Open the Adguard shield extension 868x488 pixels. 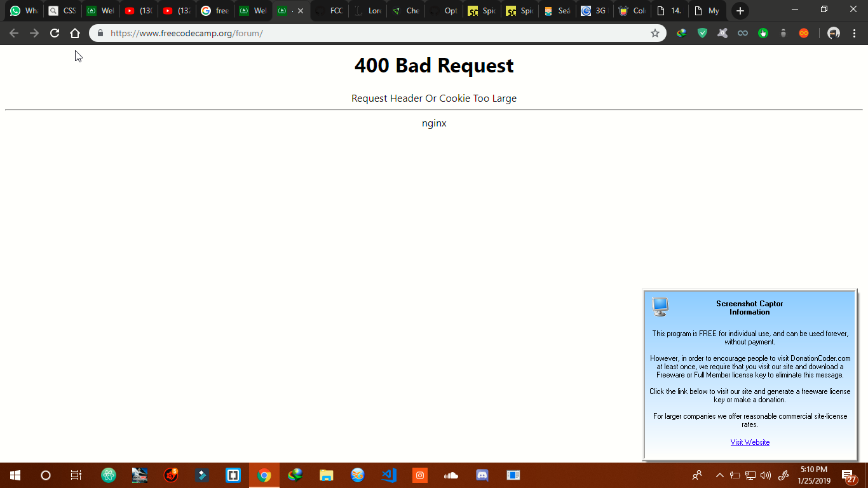coord(702,32)
